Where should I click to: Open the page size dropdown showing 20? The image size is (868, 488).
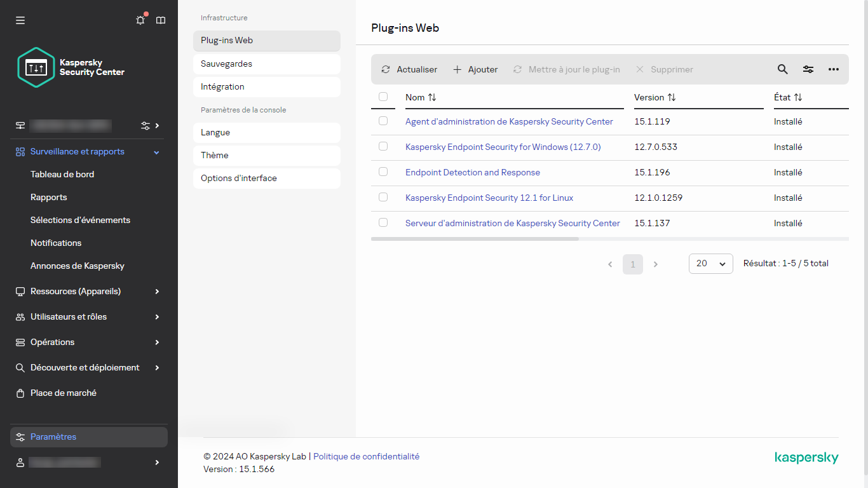[x=711, y=264]
